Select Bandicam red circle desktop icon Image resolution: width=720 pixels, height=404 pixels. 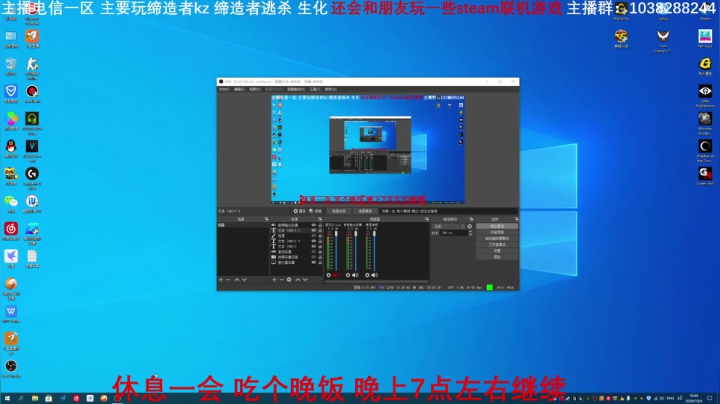32,94
